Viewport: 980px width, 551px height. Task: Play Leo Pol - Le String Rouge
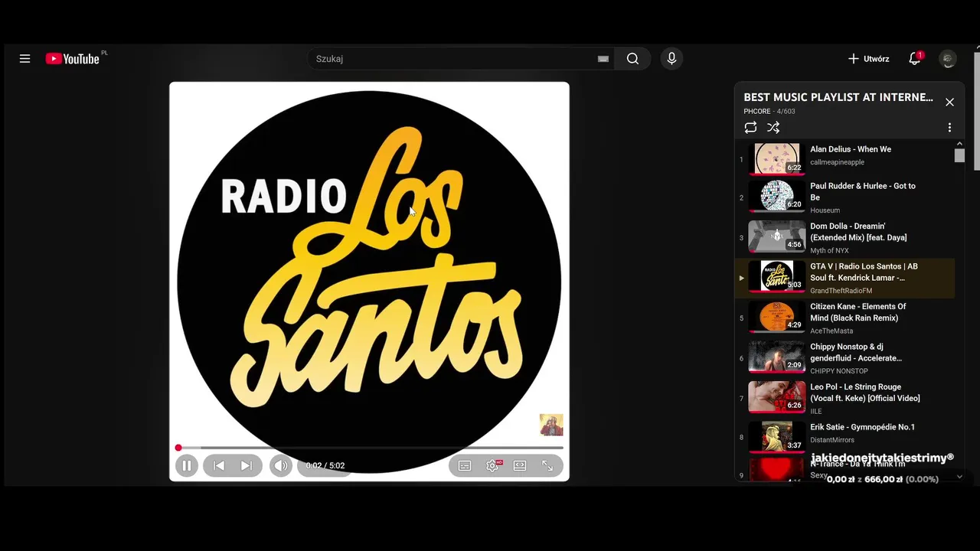(865, 393)
